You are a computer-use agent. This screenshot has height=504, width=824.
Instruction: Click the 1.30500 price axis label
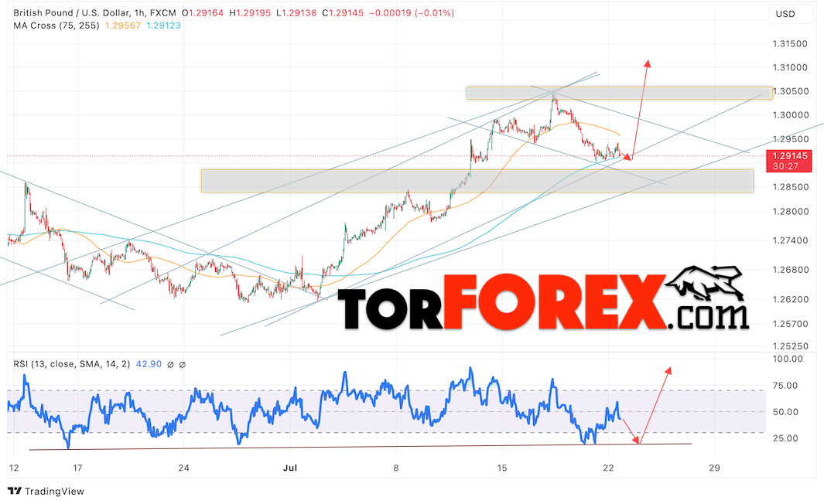(x=790, y=90)
